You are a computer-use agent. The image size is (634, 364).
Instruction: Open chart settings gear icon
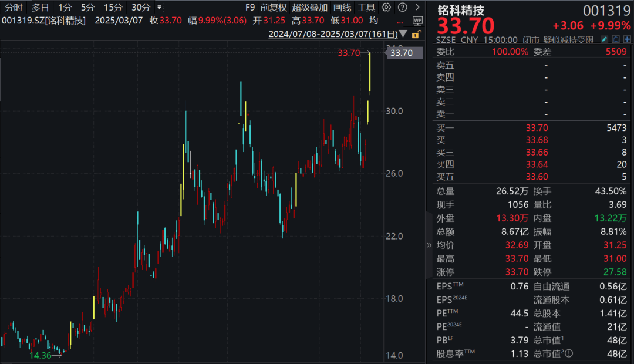[386, 7]
